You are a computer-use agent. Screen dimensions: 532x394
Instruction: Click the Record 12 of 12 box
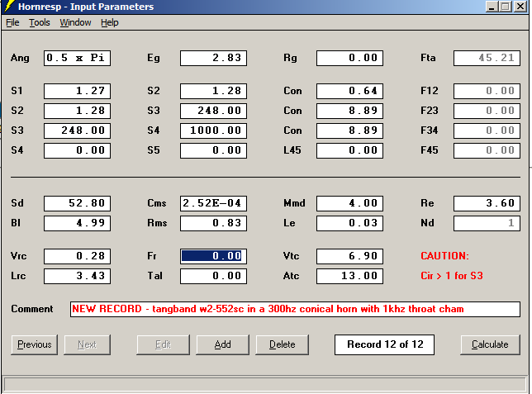pyautogui.click(x=384, y=344)
